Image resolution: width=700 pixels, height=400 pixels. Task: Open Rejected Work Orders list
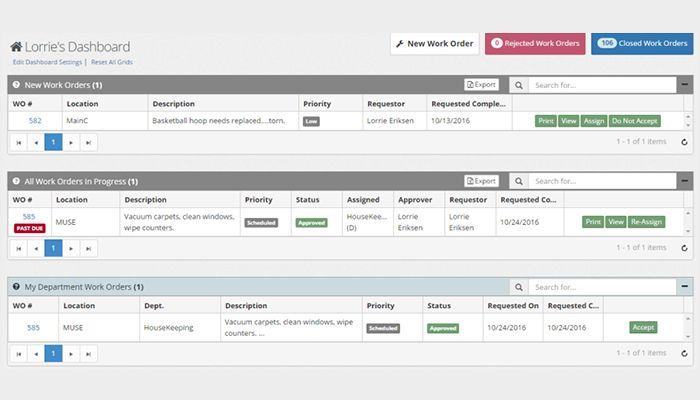(535, 44)
